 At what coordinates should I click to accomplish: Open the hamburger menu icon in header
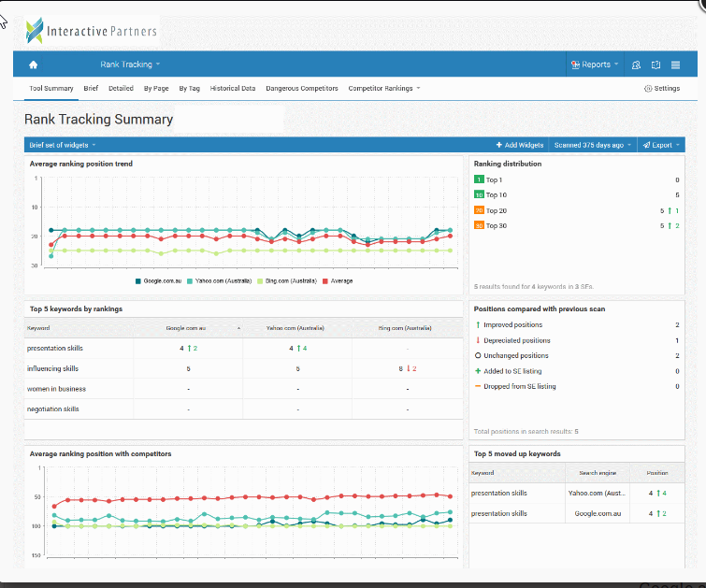point(675,65)
